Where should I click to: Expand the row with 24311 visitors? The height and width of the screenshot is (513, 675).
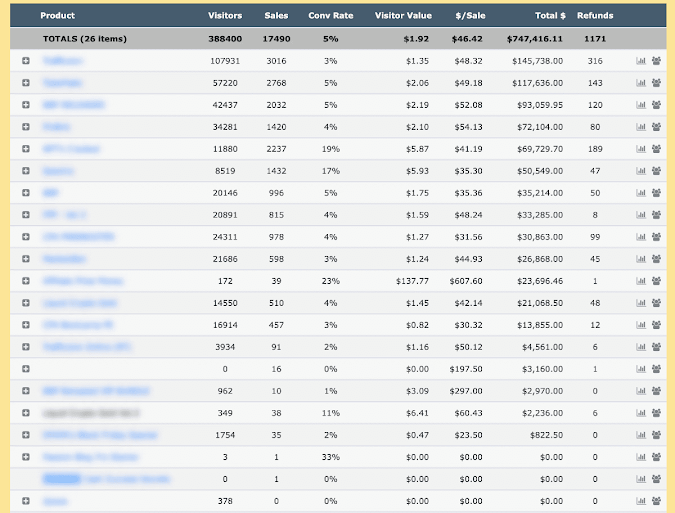coord(26,237)
